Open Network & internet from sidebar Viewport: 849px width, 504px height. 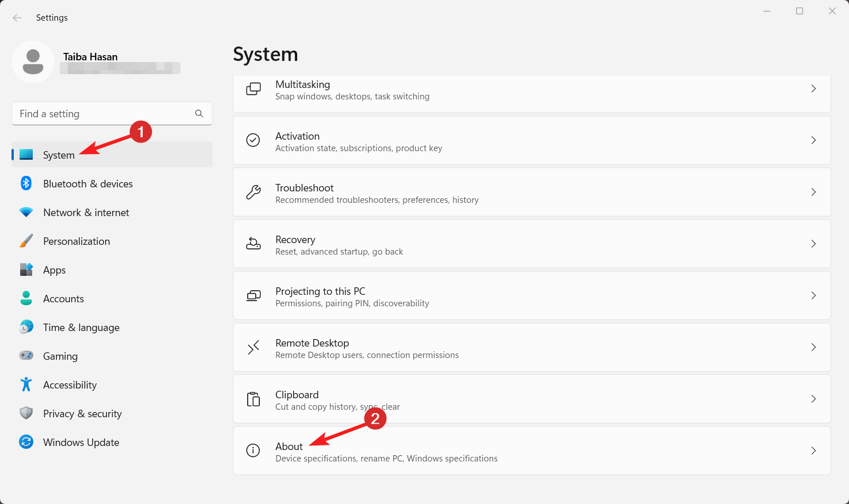click(85, 212)
